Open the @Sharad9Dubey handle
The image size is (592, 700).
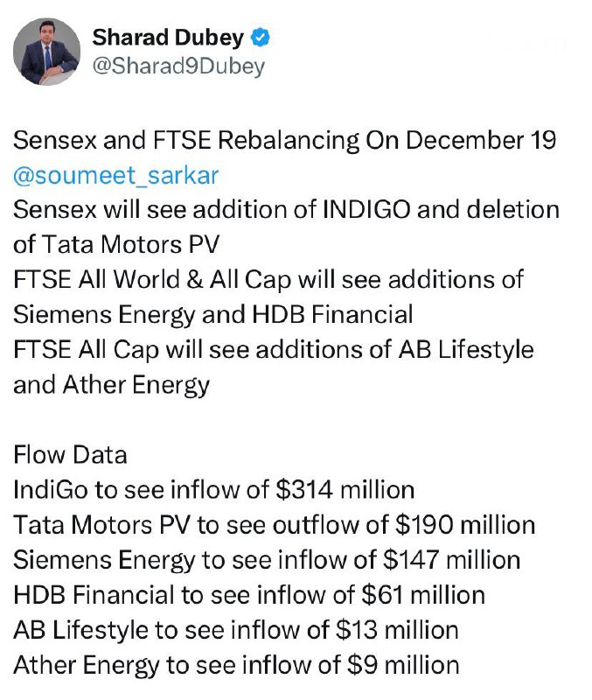tap(178, 66)
